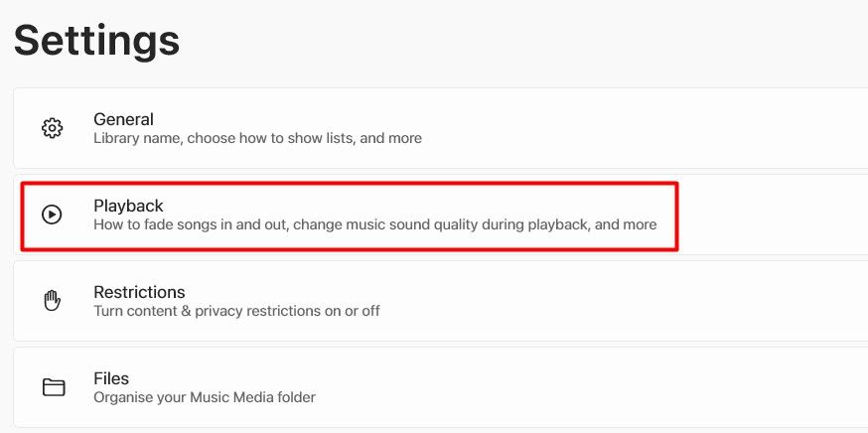Click blank area right of Restrictions description
868x433 pixels.
coord(620,311)
